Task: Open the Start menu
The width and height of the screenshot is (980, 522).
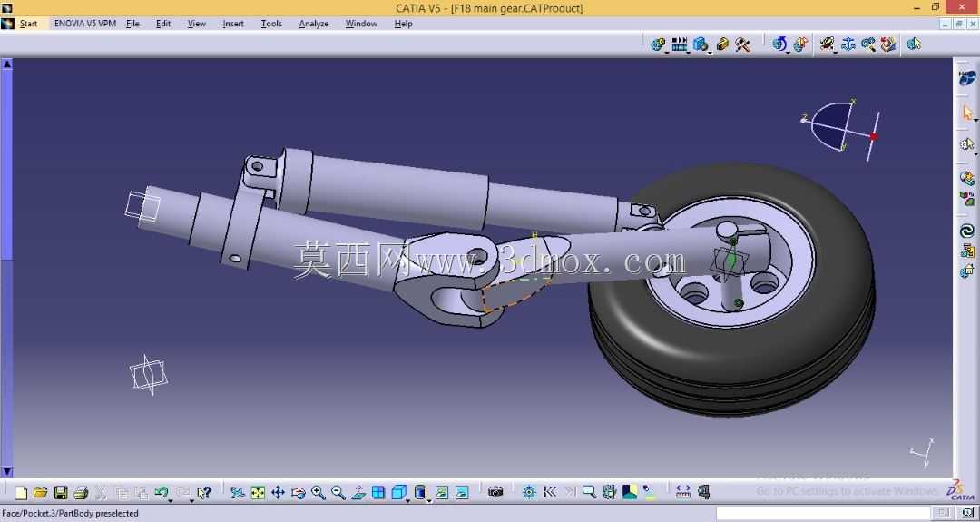Action: pyautogui.click(x=28, y=24)
